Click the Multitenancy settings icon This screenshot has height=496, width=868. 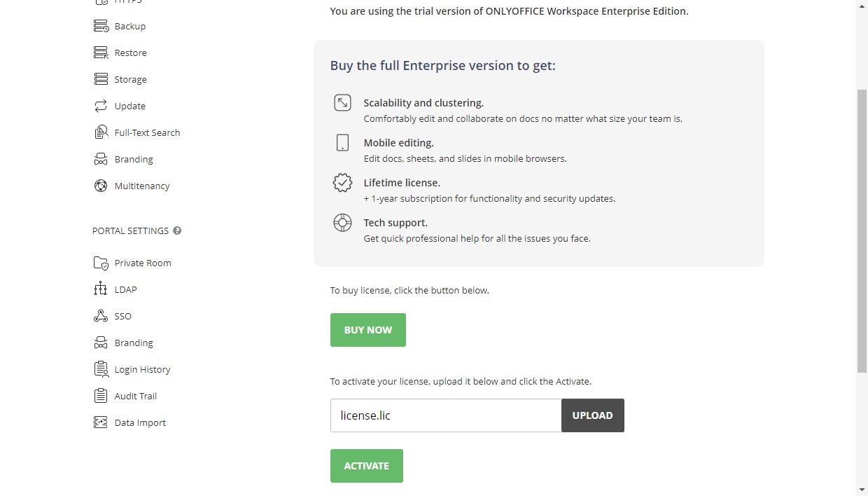pos(100,185)
